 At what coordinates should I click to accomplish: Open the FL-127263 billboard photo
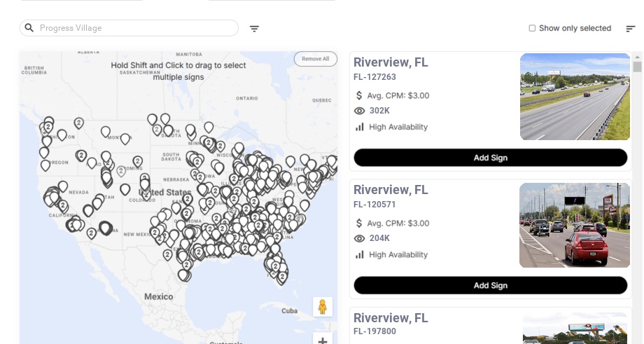(x=575, y=97)
